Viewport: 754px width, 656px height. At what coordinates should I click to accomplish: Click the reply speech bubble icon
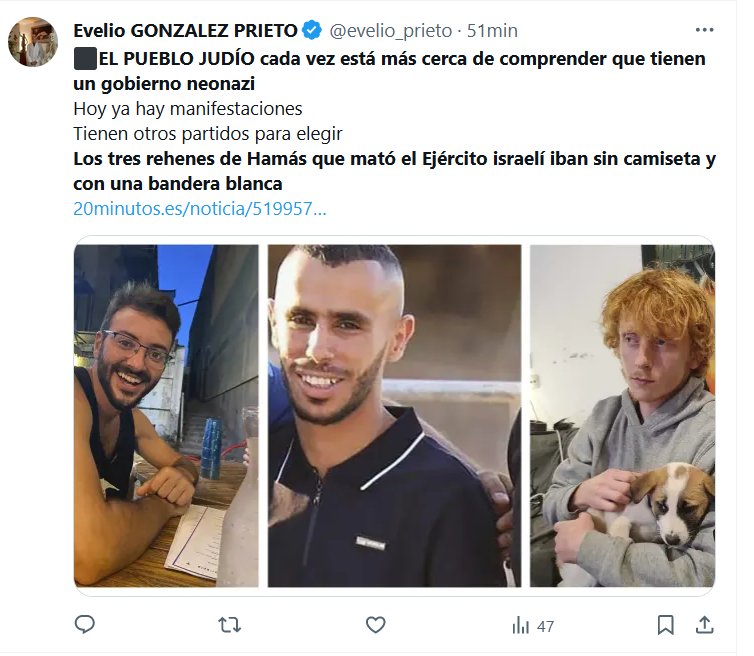point(85,624)
